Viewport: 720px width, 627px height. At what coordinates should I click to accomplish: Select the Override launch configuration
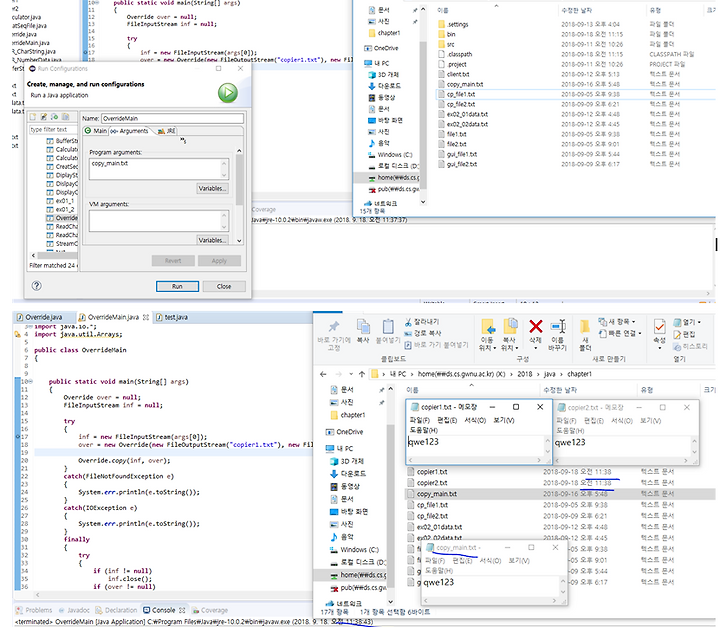pyautogui.click(x=62, y=218)
